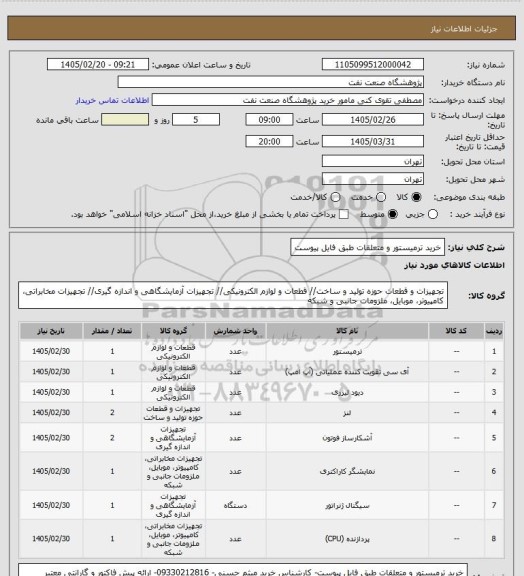This screenshot has width=524, height=576.
Task: Select the کالا radio button
Action: tap(416, 197)
